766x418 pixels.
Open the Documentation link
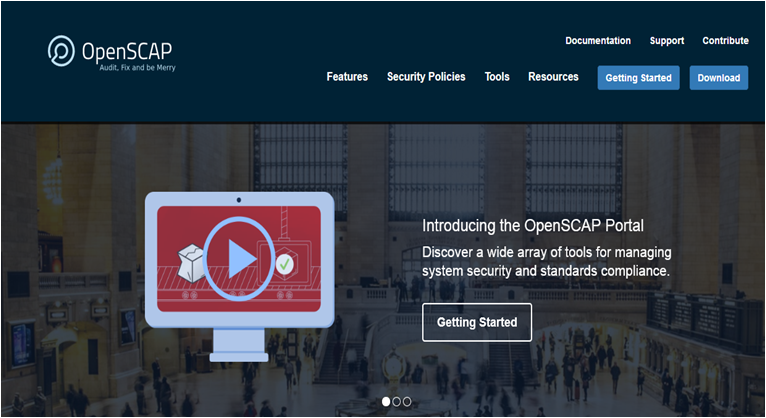point(598,41)
